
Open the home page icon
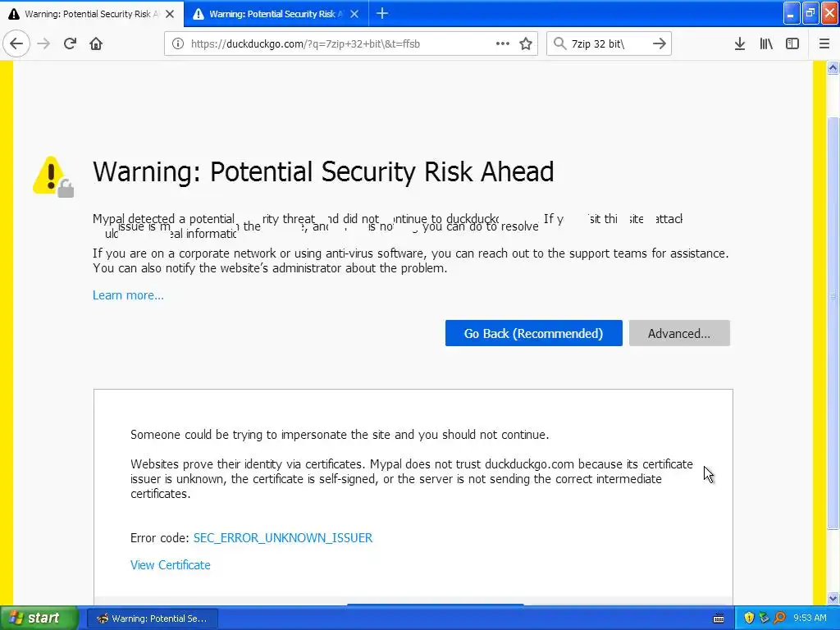[x=96, y=43]
